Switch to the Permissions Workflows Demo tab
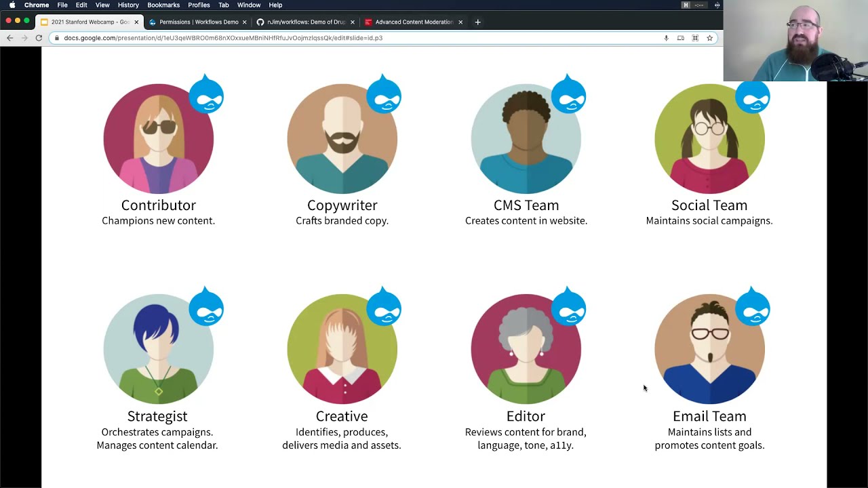The width and height of the screenshot is (868, 488). [197, 22]
